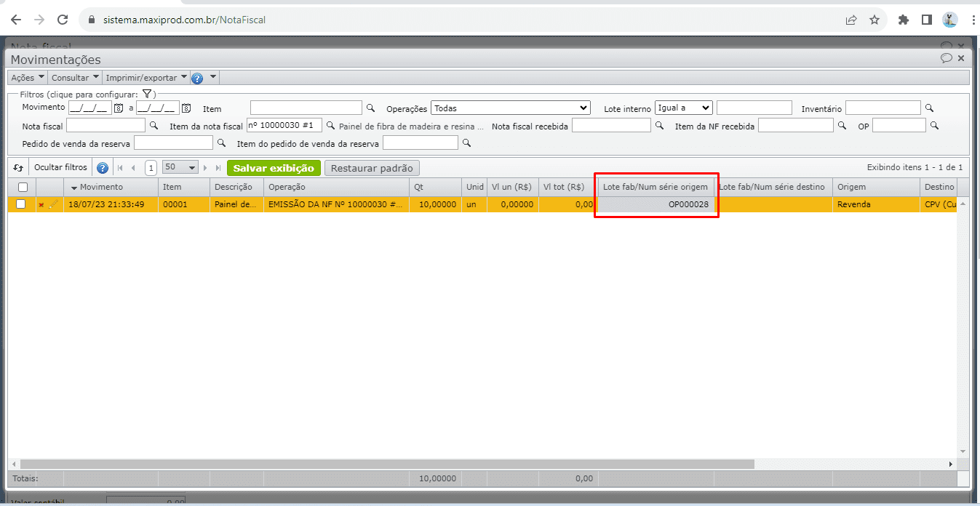Open the browser extensions puzzle icon
The height and width of the screenshot is (506, 980).
click(904, 20)
